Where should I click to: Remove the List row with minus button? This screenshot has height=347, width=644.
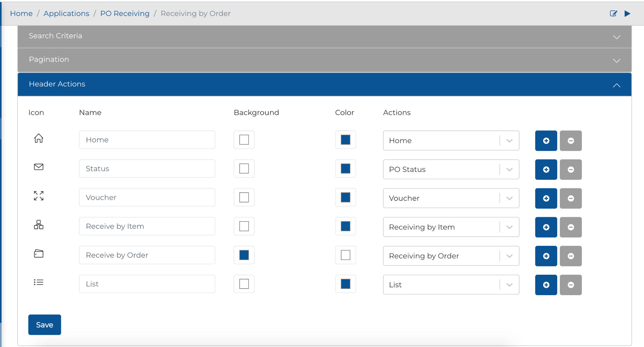[570, 285]
